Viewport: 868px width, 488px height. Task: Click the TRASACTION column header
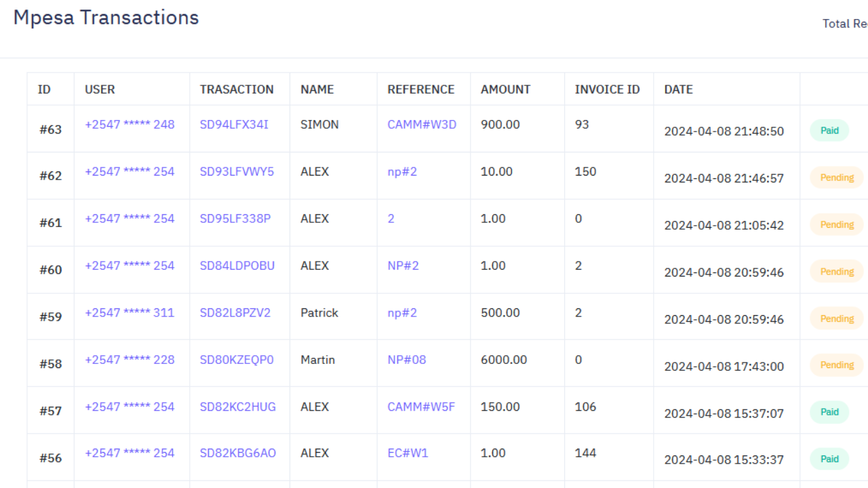(x=237, y=89)
